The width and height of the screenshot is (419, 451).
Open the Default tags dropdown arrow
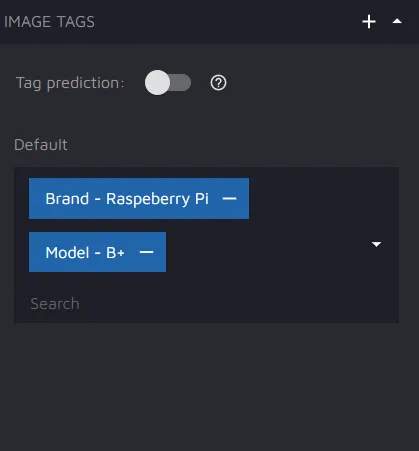point(376,244)
